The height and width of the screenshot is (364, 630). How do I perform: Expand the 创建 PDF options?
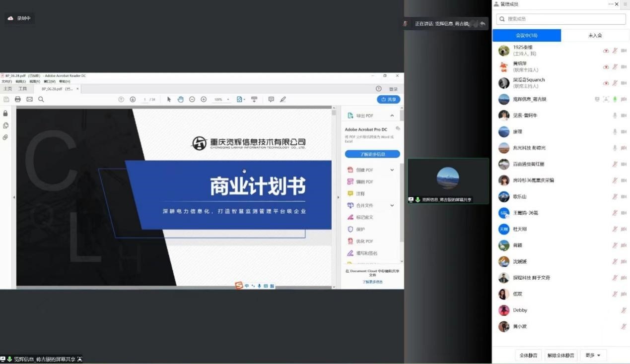pyautogui.click(x=392, y=170)
